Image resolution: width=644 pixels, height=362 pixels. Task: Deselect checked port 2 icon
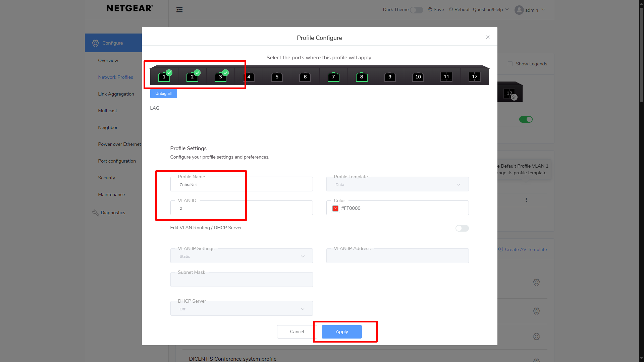[x=192, y=77]
